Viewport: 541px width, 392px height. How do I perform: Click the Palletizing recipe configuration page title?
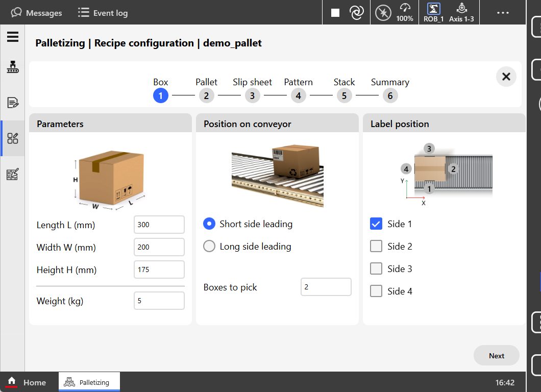pos(149,43)
